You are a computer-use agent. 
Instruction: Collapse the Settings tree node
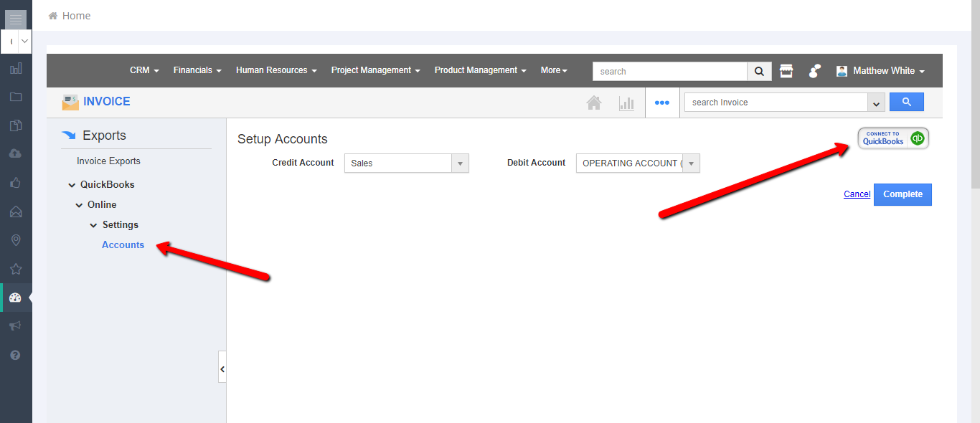(x=93, y=225)
